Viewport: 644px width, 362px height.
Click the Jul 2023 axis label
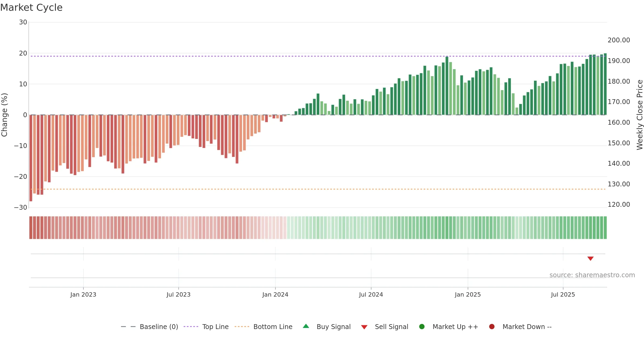[x=178, y=294]
